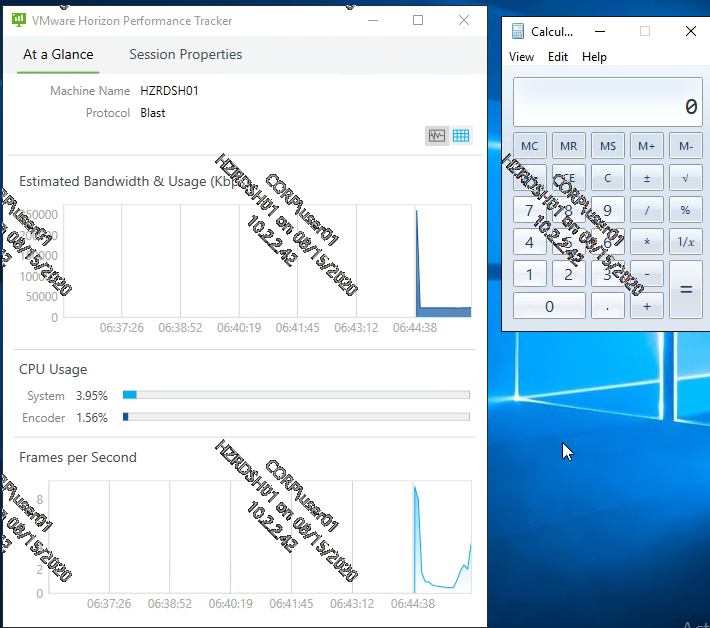Click the System 3.95% value

91,396
